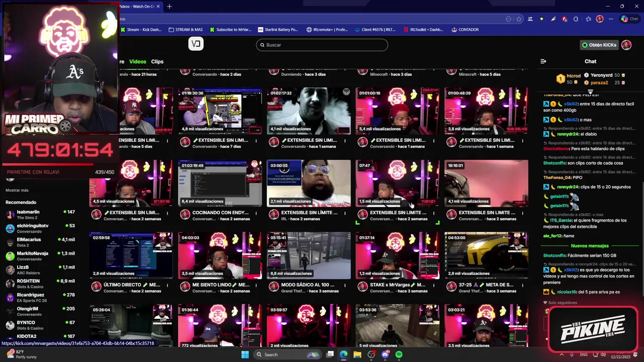Open 'IRLToolkit • Dashb...' bookmark

(x=424, y=30)
